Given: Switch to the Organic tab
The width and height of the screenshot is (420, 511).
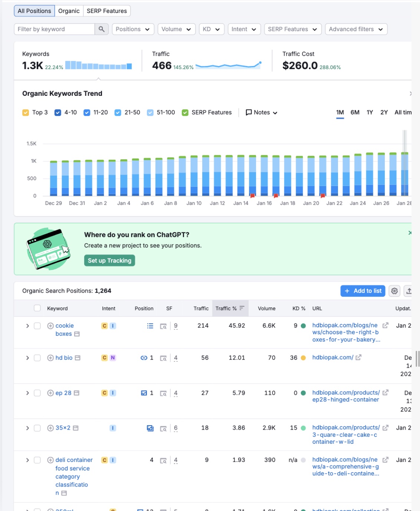Looking at the screenshot, I should pyautogui.click(x=69, y=11).
